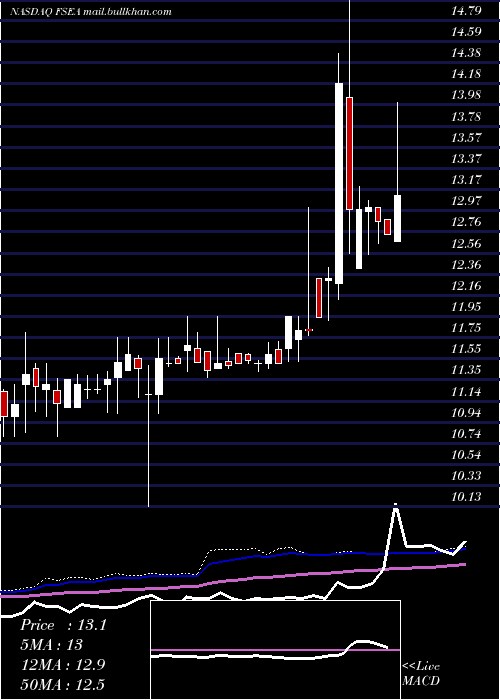Click the 14.79 price axis label
Screen dimensions: 500x700
[466, 11]
